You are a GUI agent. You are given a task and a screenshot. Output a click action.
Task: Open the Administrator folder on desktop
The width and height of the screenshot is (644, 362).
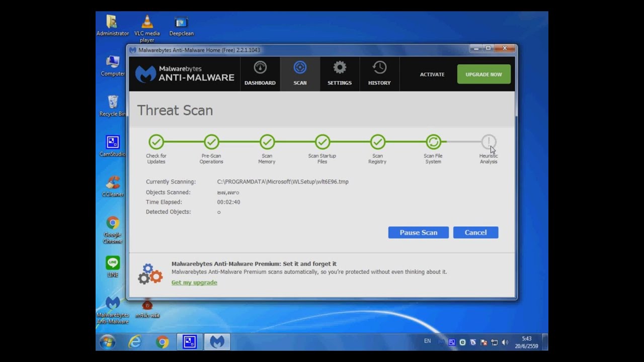click(x=112, y=26)
